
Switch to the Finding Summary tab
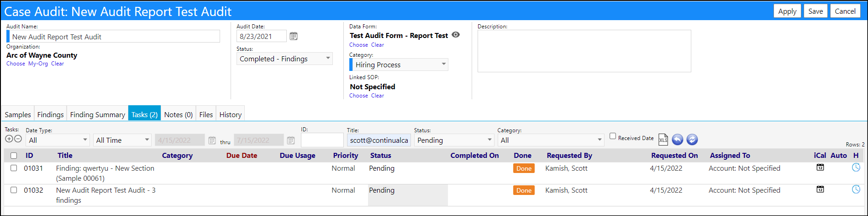[x=98, y=114]
